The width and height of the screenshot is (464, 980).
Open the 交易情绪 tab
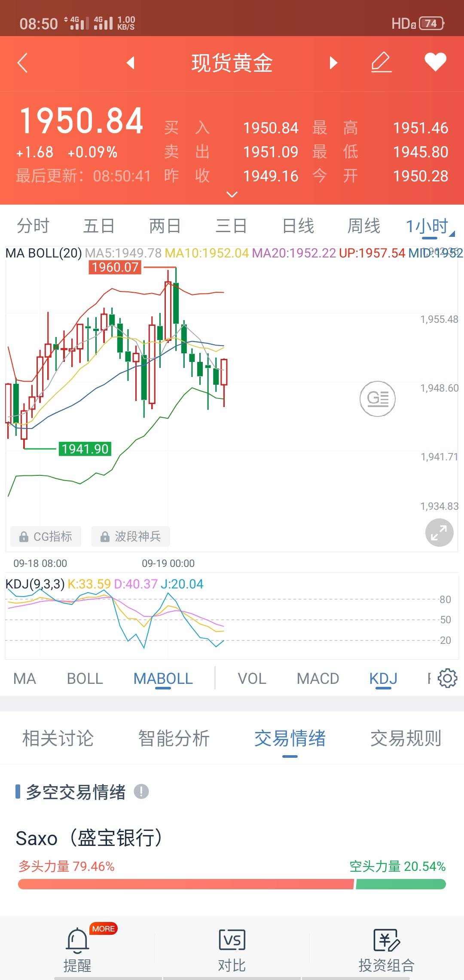coord(290,738)
